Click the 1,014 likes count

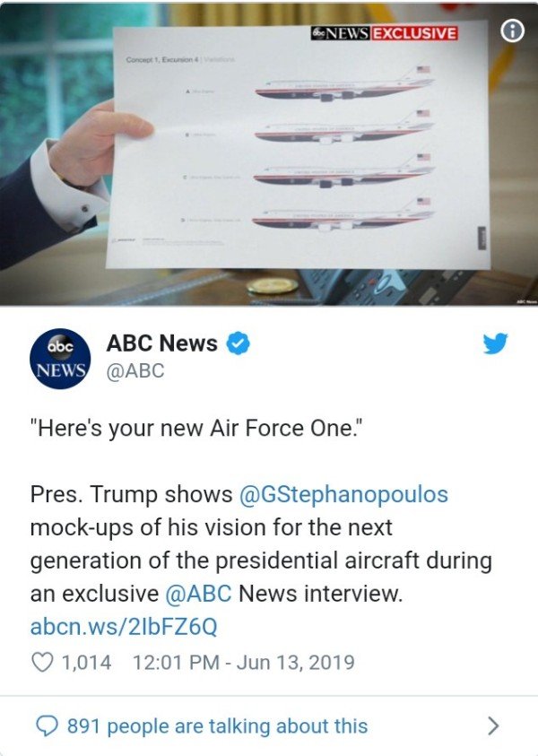click(86, 663)
